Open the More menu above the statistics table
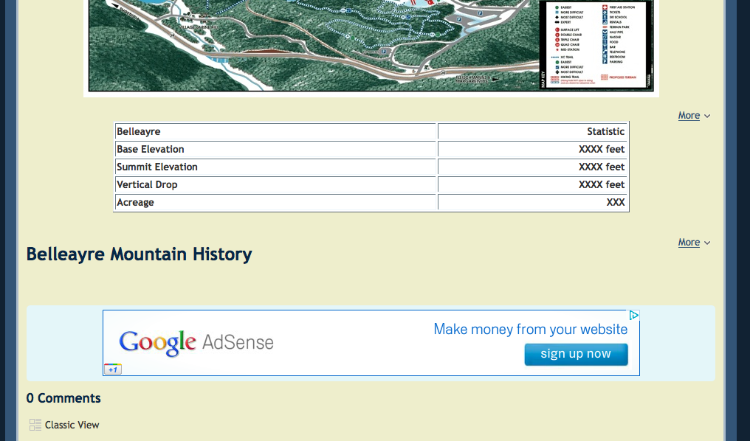 coord(693,116)
